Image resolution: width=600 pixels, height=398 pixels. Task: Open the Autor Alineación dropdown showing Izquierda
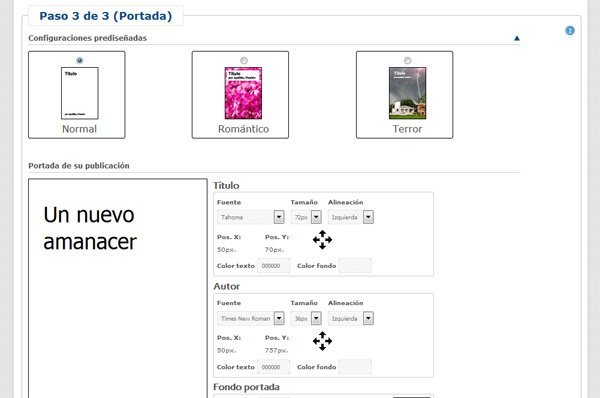[351, 318]
